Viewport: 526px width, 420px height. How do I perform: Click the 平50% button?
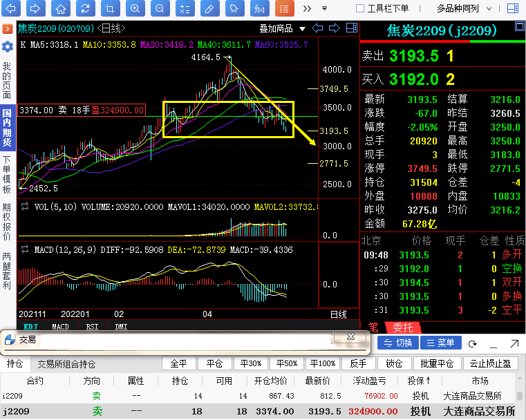point(286,364)
